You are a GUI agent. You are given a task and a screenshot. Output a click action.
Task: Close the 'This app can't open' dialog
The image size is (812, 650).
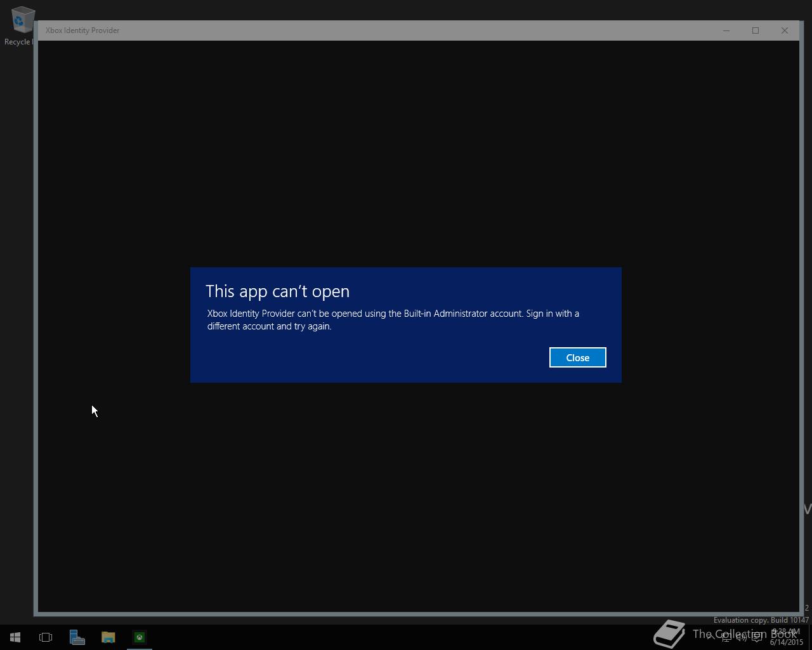(577, 357)
